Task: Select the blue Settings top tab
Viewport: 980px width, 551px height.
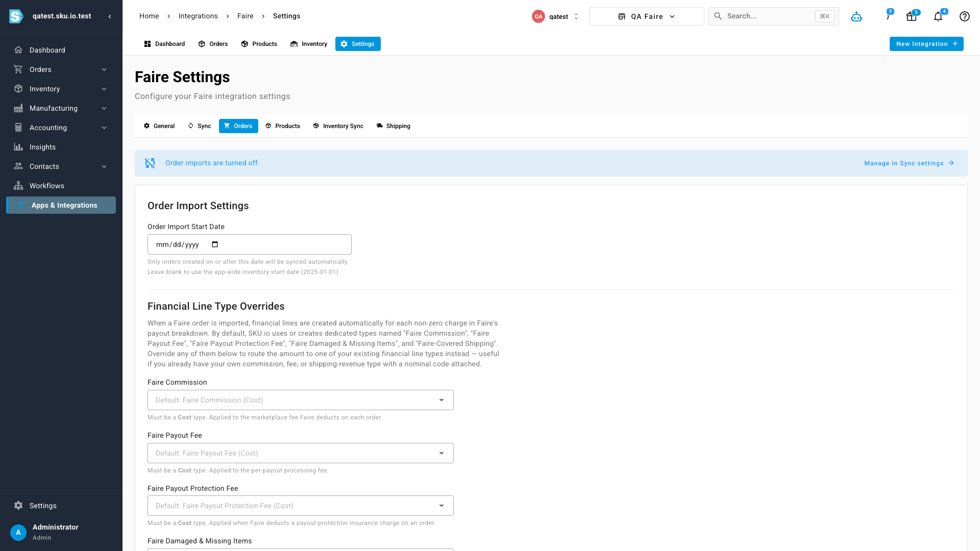Action: (358, 44)
